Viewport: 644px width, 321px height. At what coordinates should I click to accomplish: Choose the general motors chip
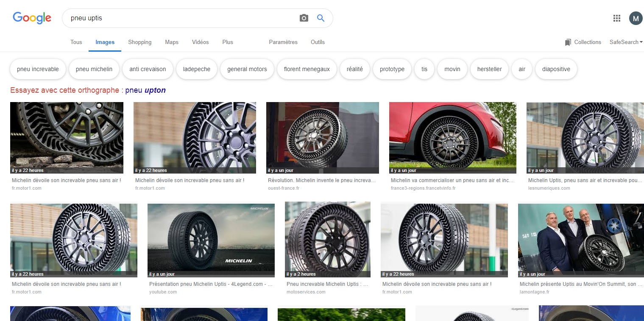coord(247,69)
